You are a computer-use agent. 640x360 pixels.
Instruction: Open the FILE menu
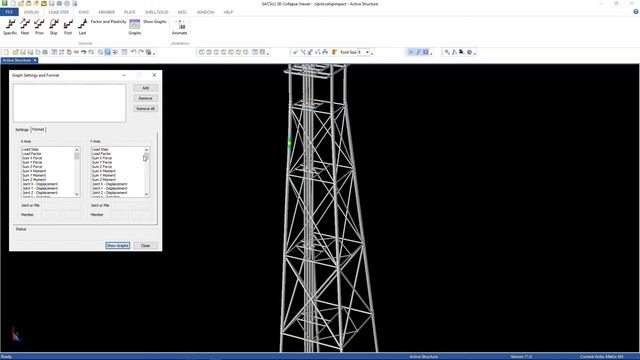[x=9, y=12]
